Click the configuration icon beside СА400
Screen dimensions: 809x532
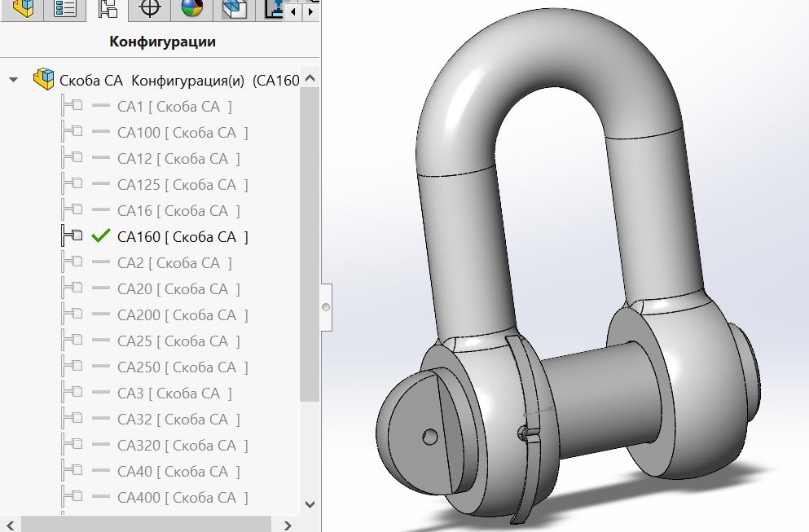click(x=72, y=496)
